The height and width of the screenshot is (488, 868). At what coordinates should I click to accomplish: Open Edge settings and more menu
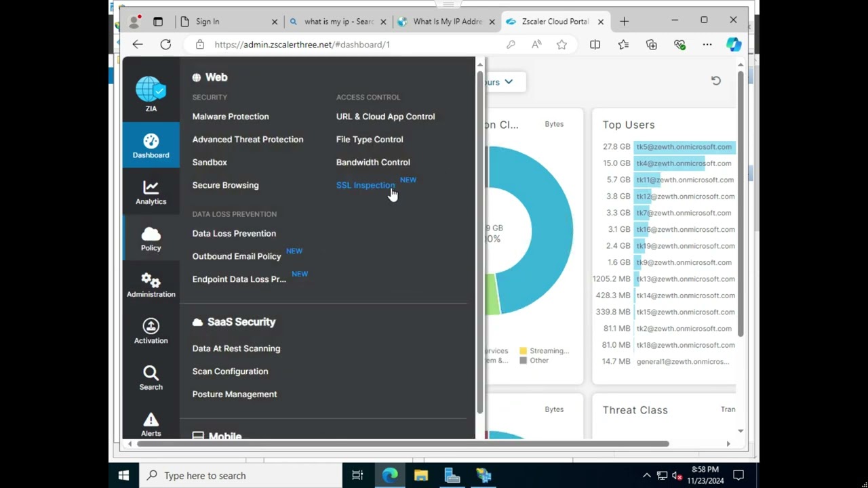point(707,45)
